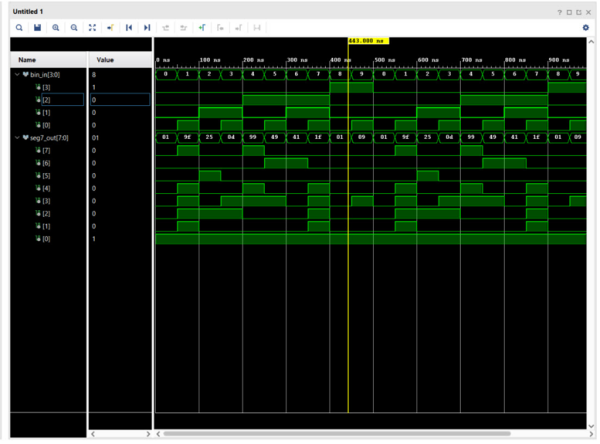
Task: Zoom out of the waveform
Action: coord(74,28)
